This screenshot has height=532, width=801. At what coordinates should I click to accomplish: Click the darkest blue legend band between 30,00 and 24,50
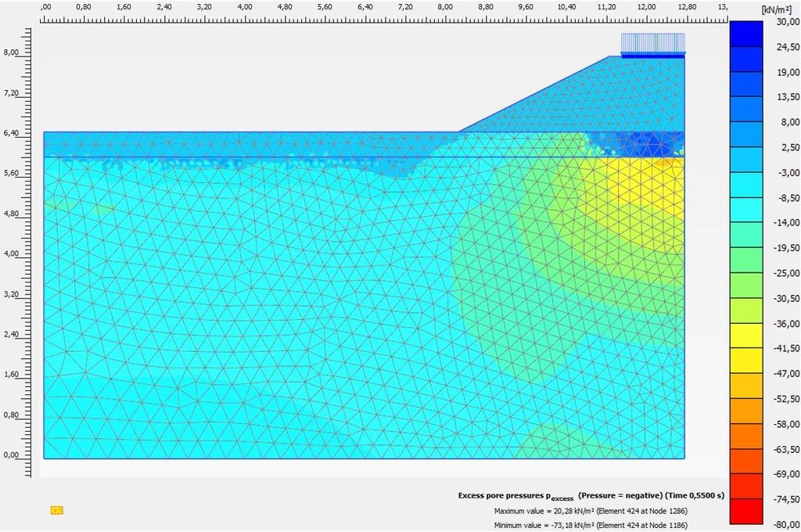[745, 34]
